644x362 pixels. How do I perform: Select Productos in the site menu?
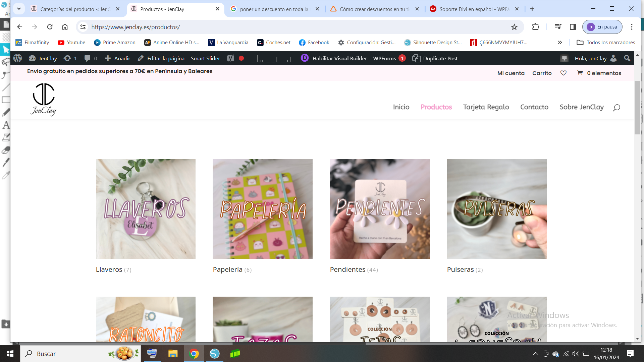pyautogui.click(x=436, y=107)
